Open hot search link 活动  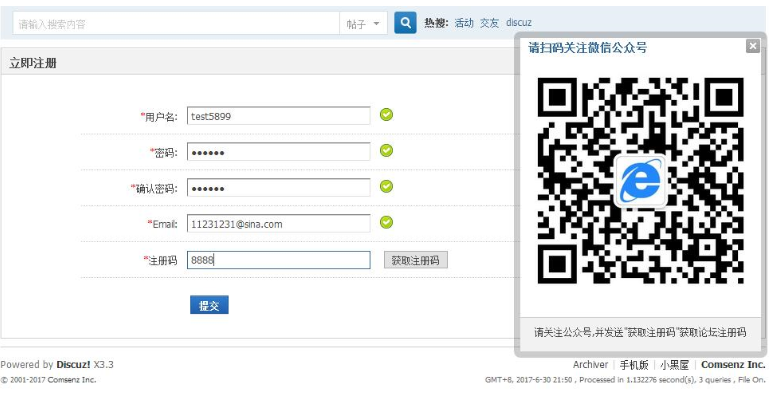(464, 23)
